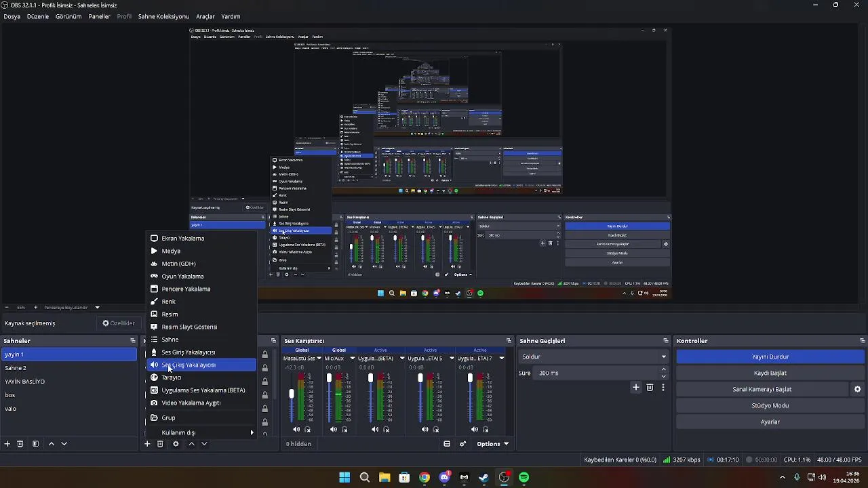Screen dimensions: 868x488
Task: Add a new scene with plus icon in Sahneler
Action: [7, 444]
